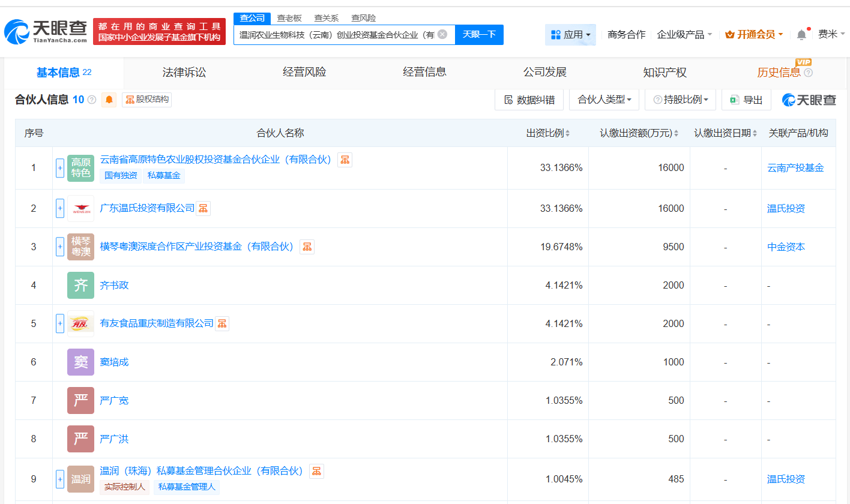The image size is (850, 504).
Task: Click equity icon next to 温润（珠海）私募基金管理合伙企业
Action: point(316,471)
